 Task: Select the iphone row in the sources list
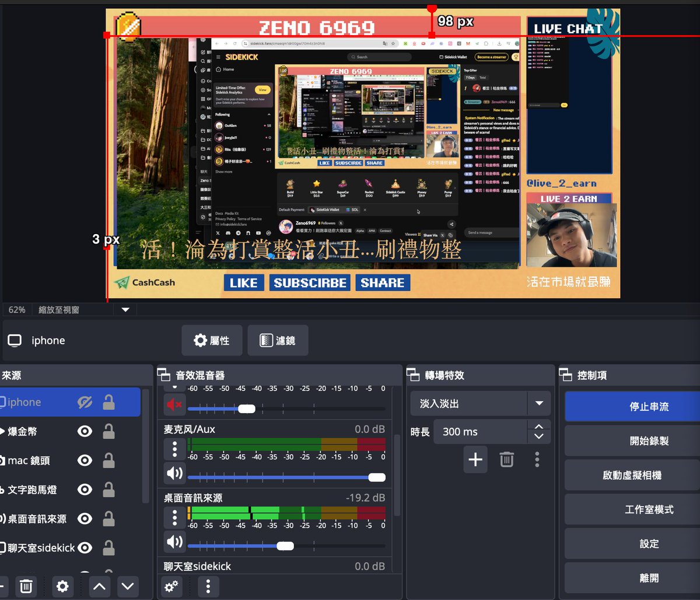click(70, 402)
